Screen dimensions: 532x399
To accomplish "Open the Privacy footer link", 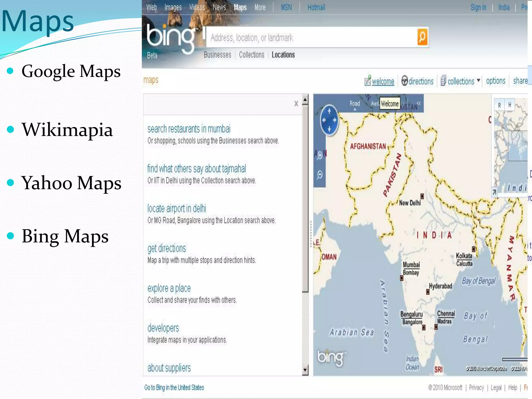I will click(476, 388).
